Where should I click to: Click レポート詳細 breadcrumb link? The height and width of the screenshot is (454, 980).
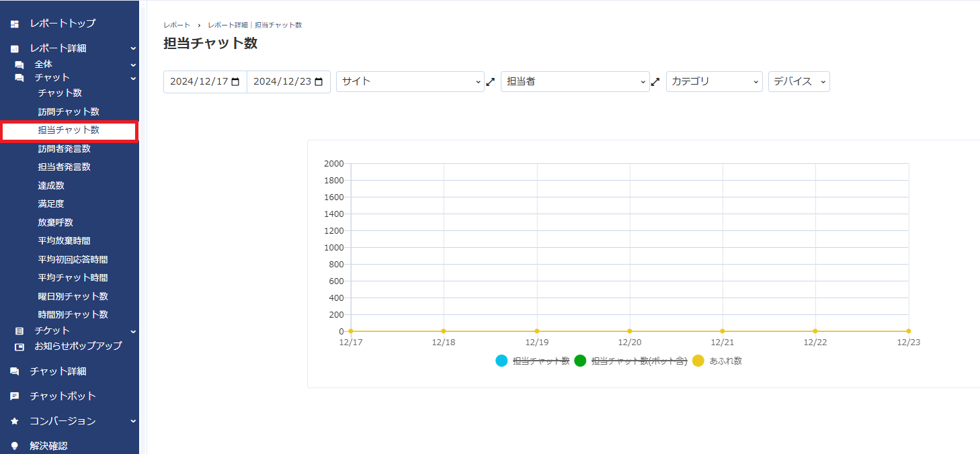[x=228, y=25]
